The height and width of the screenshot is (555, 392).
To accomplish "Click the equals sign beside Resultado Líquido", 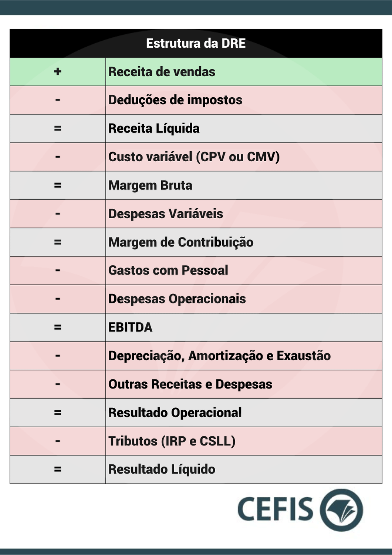I will coord(58,470).
